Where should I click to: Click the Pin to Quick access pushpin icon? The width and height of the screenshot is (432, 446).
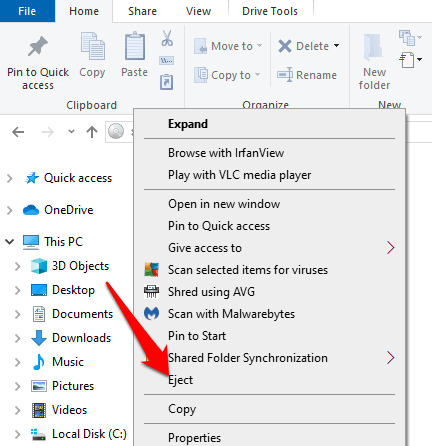pos(38,46)
